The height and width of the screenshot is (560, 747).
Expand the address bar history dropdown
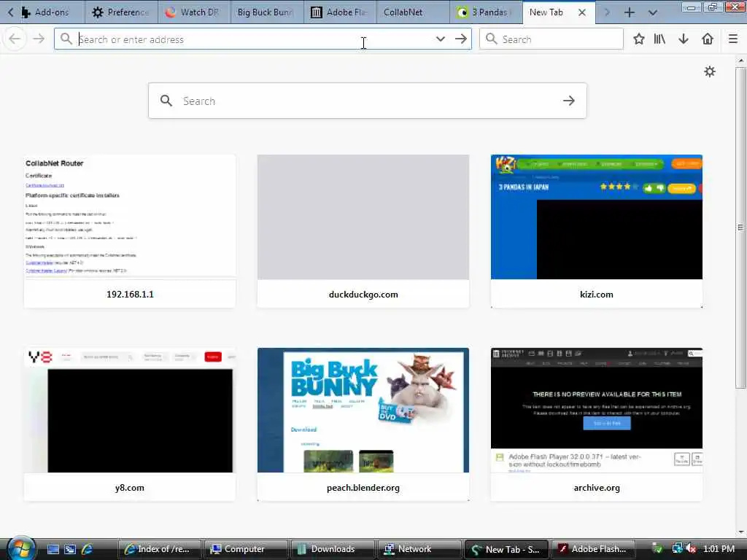(x=441, y=39)
